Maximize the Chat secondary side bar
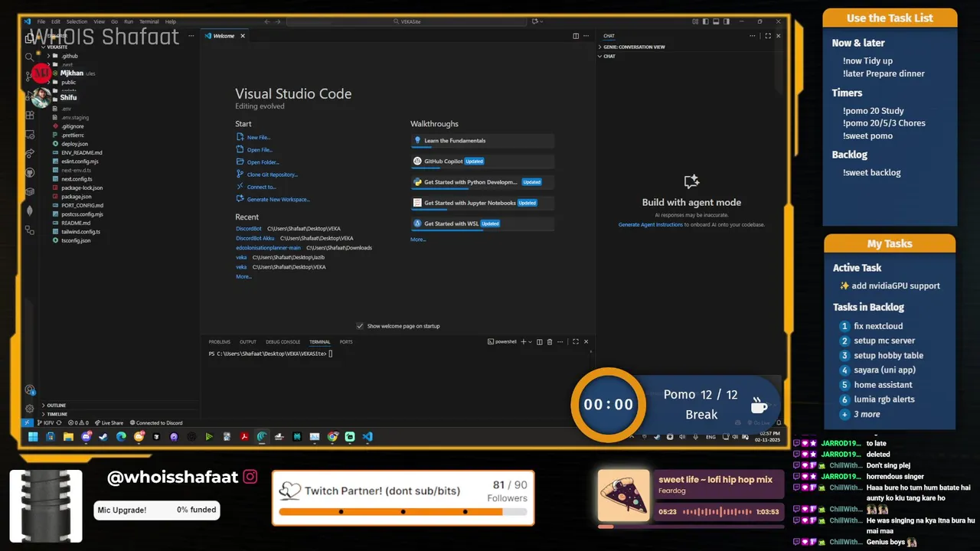The image size is (980, 551). [768, 36]
